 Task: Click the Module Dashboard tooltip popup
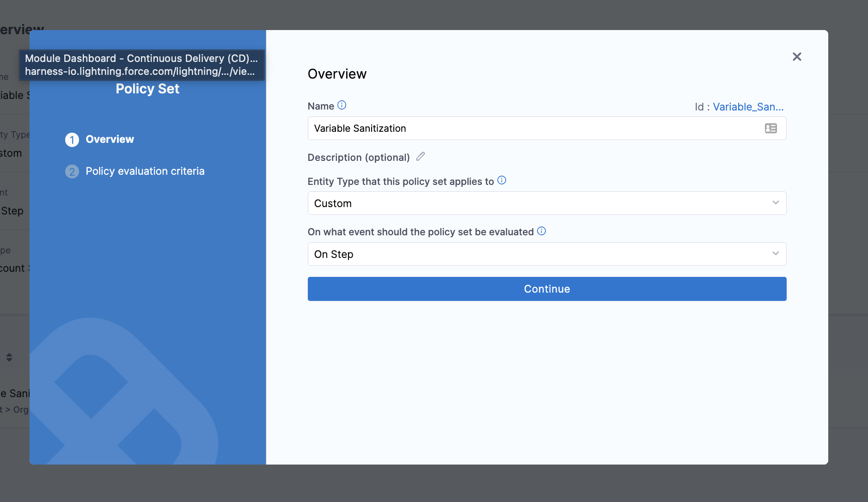point(141,65)
